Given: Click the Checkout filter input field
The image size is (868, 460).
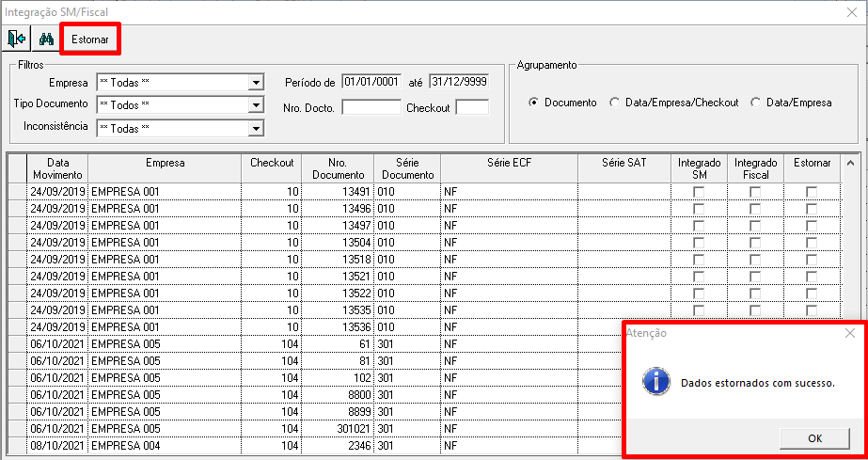Looking at the screenshot, I should [472, 107].
